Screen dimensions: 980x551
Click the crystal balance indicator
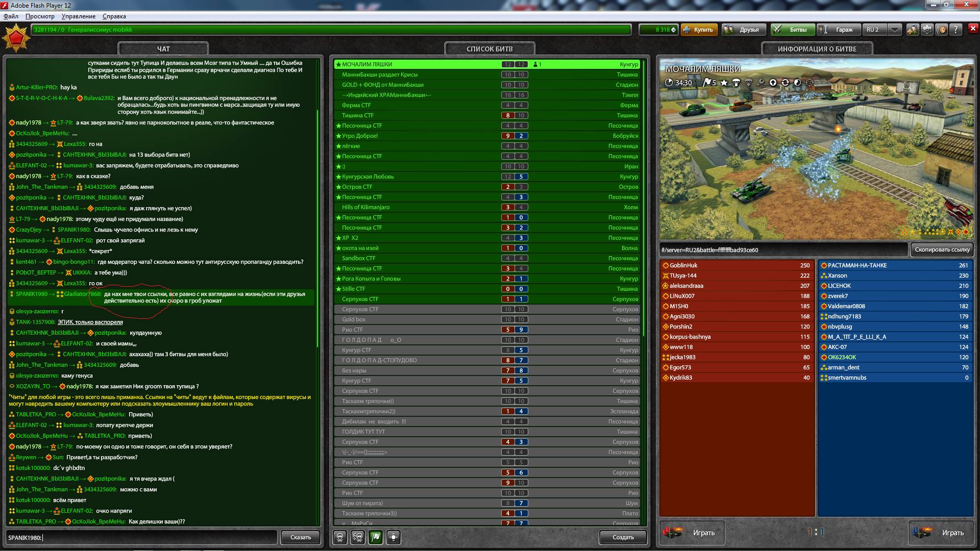pyautogui.click(x=658, y=30)
